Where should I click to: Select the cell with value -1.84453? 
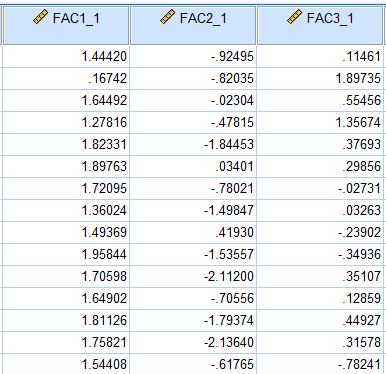pyautogui.click(x=193, y=145)
